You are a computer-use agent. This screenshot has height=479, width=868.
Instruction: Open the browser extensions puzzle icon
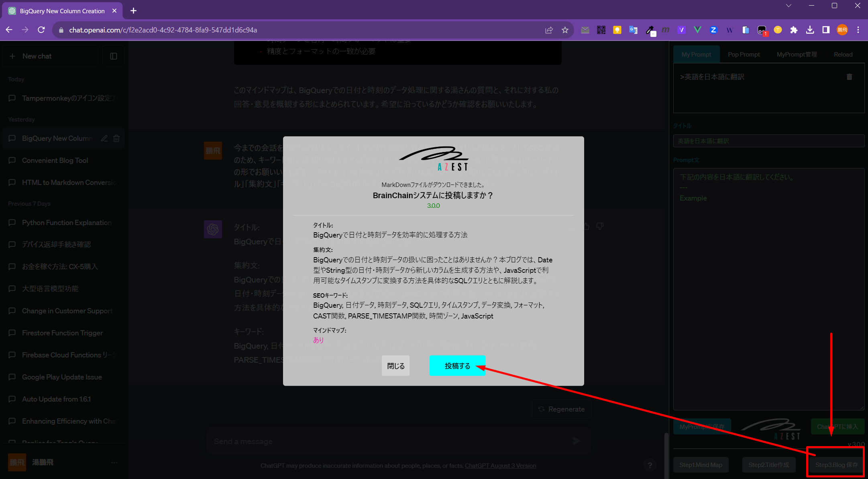pyautogui.click(x=794, y=30)
